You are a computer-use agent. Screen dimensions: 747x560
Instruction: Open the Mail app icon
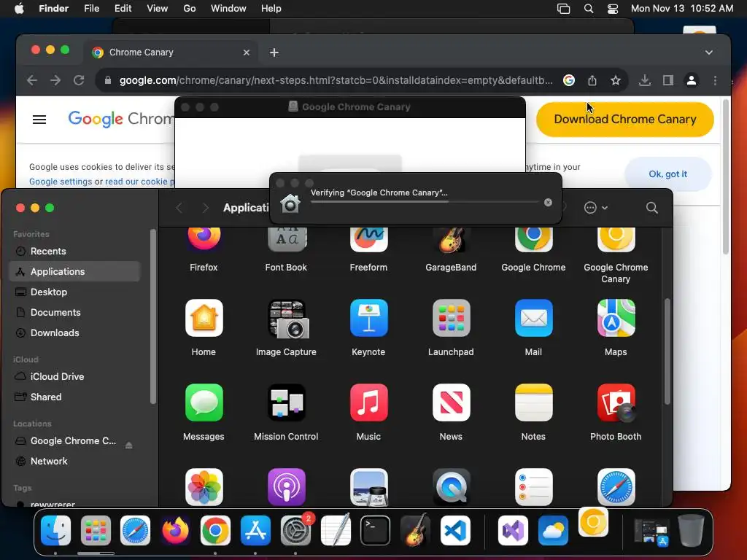click(x=533, y=318)
